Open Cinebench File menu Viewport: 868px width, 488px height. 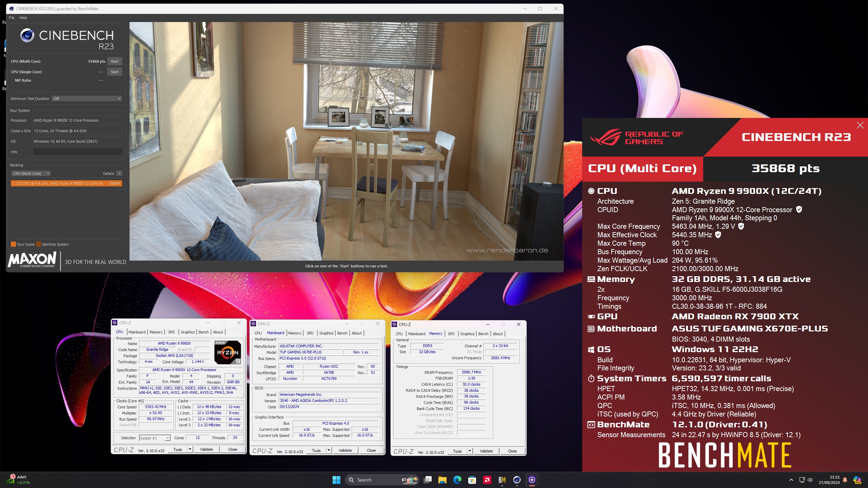12,18
